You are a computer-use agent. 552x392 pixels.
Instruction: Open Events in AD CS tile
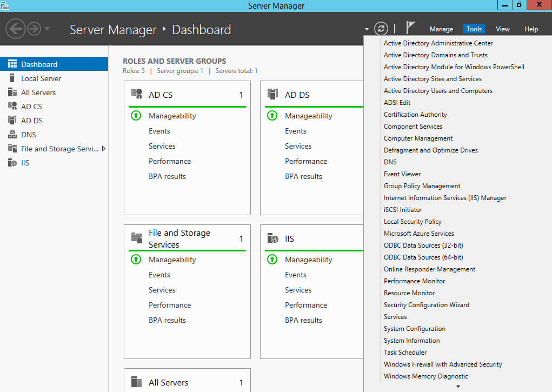(x=159, y=131)
